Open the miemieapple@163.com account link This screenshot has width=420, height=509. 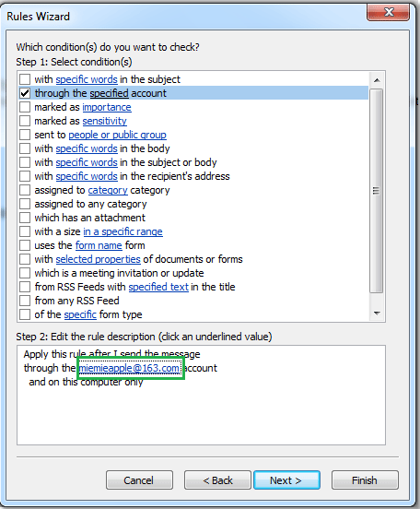[x=129, y=368]
